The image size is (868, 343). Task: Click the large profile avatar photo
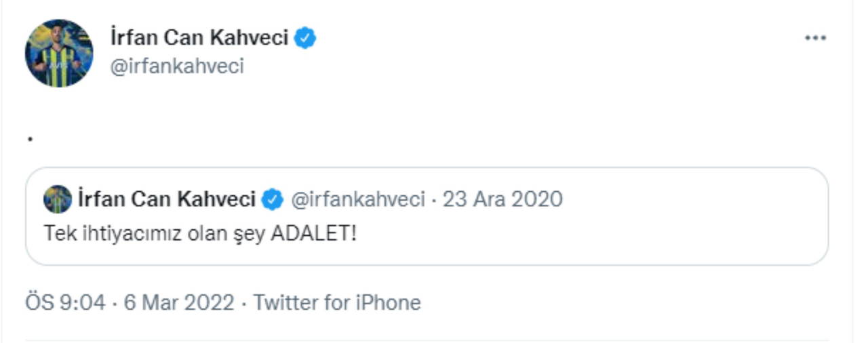59,53
